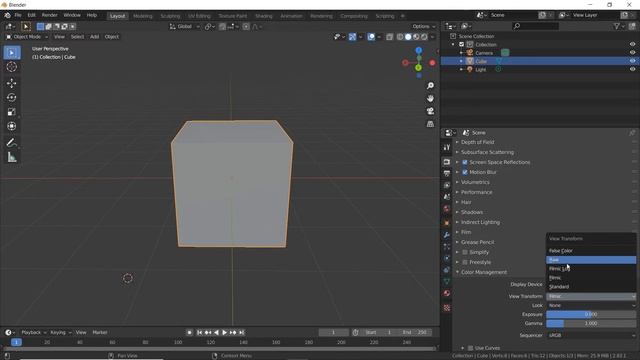Image resolution: width=640 pixels, height=360 pixels.
Task: Click the green Y axis gizmo dot
Action: [418, 68]
